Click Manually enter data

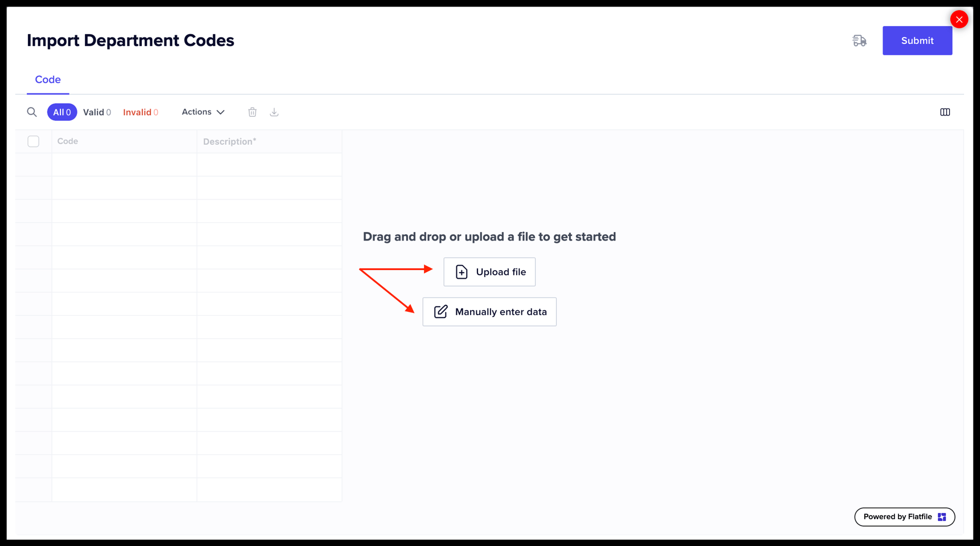[489, 311]
